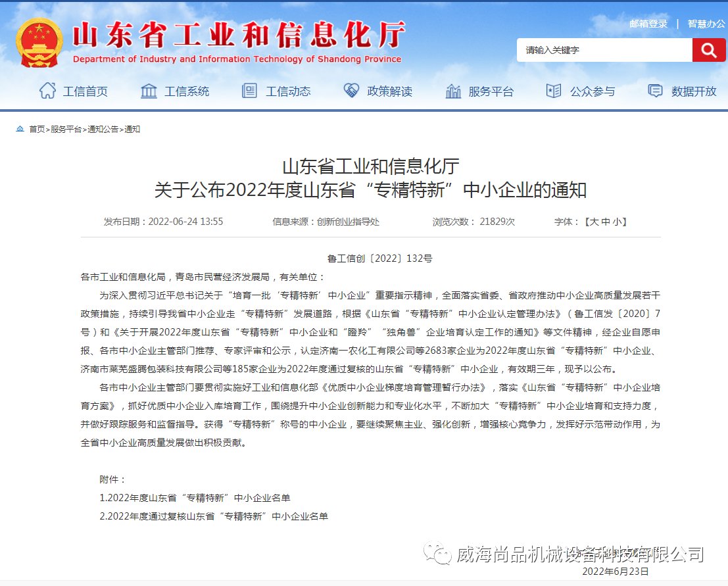Click the house icon beside 工信首页

[x=47, y=91]
